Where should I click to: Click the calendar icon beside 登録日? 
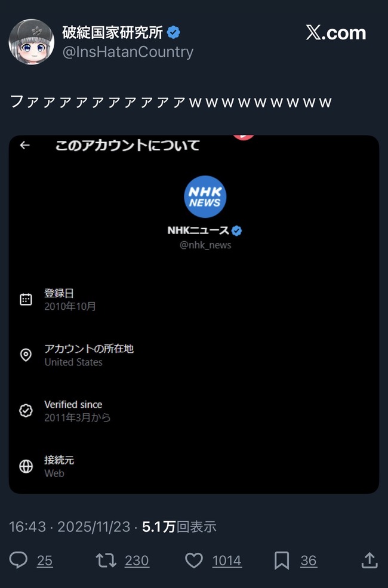tap(26, 299)
